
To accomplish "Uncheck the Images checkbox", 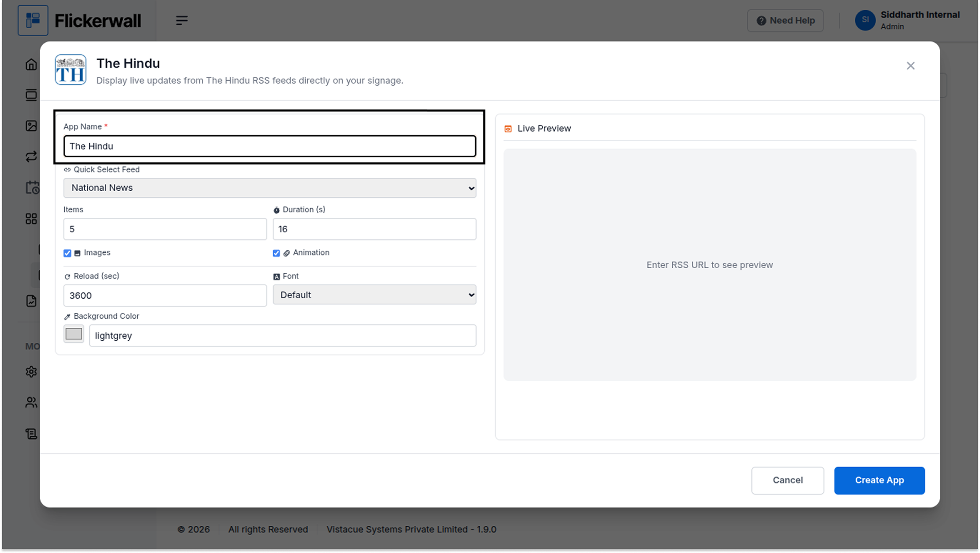I will pos(67,253).
